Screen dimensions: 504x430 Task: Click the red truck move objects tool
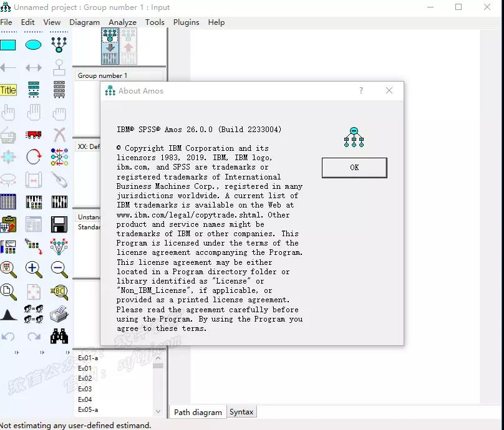34,135
